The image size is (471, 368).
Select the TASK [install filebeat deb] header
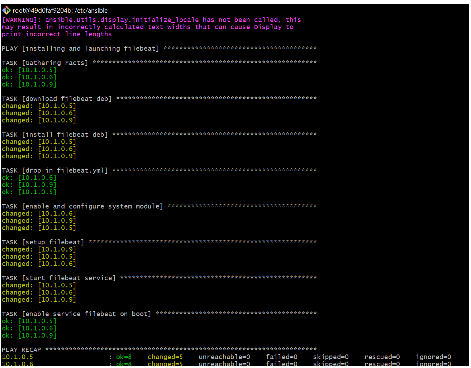pos(159,135)
